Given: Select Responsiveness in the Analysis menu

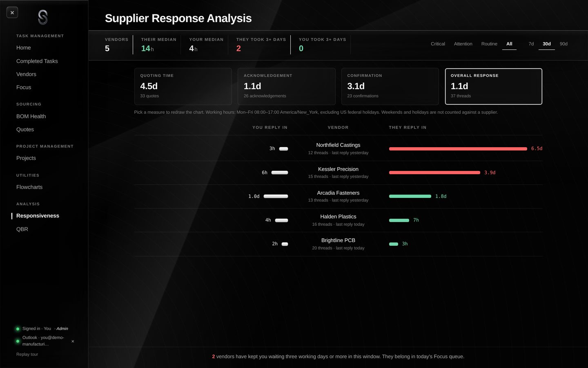Looking at the screenshot, I should [x=38, y=215].
